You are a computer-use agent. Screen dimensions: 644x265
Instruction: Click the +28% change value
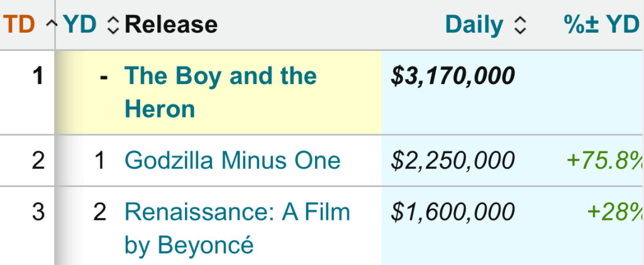pos(614,212)
